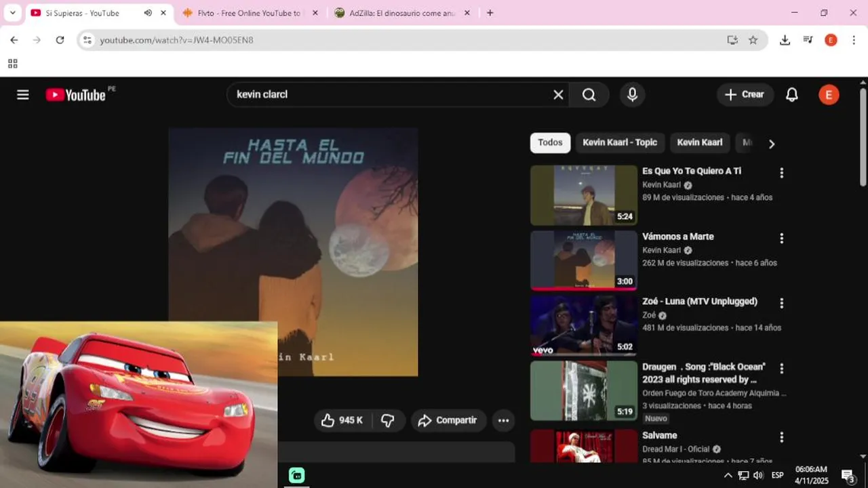Select the Kevin Kaarl - Topic chip
This screenshot has width=868, height=488.
coord(620,142)
